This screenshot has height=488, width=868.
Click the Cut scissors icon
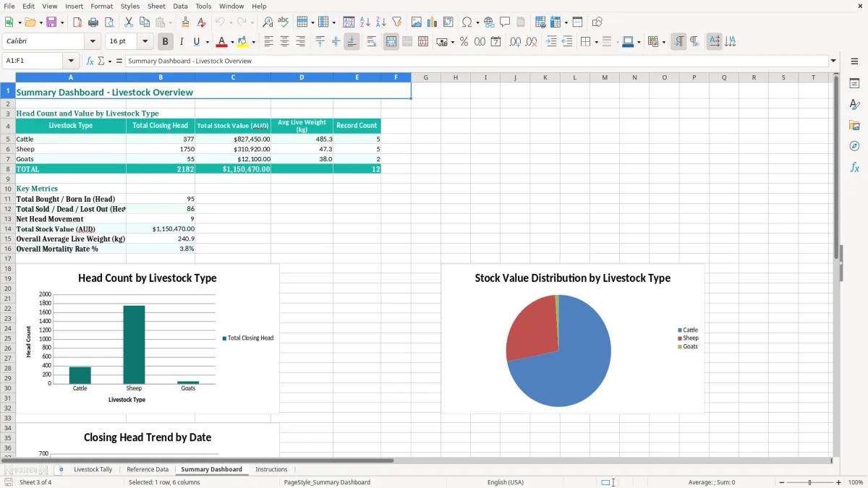[x=128, y=22]
